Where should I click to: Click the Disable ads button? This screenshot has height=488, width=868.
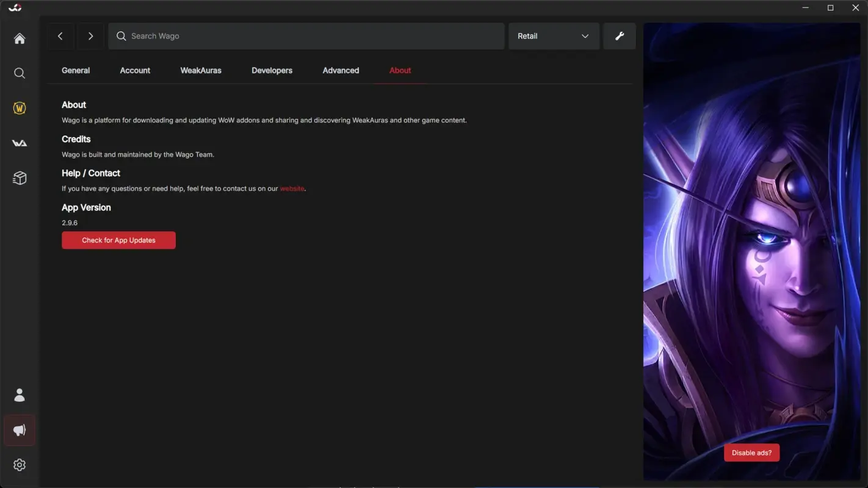pyautogui.click(x=751, y=452)
